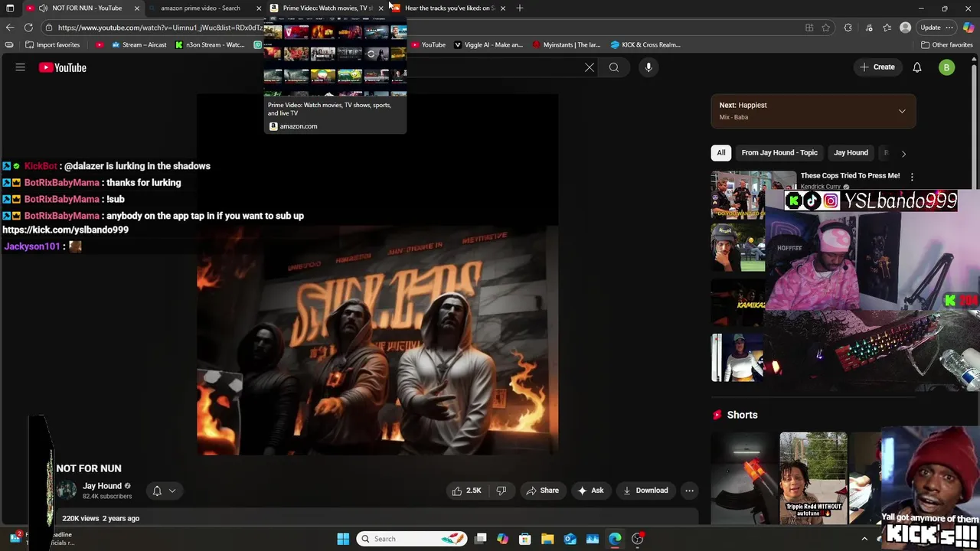980x551 pixels.
Task: Open Windows Start menu
Action: (343, 539)
